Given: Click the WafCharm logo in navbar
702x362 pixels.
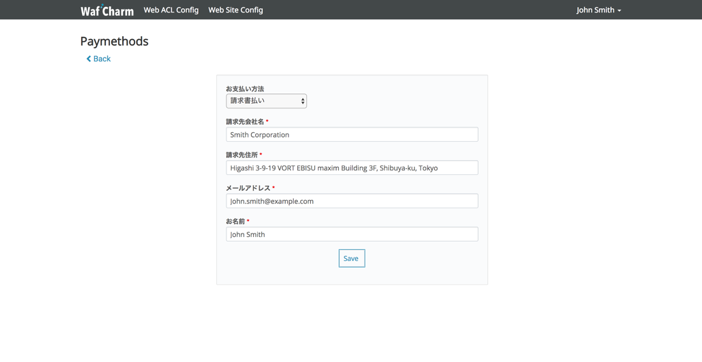Looking at the screenshot, I should pos(107,10).
